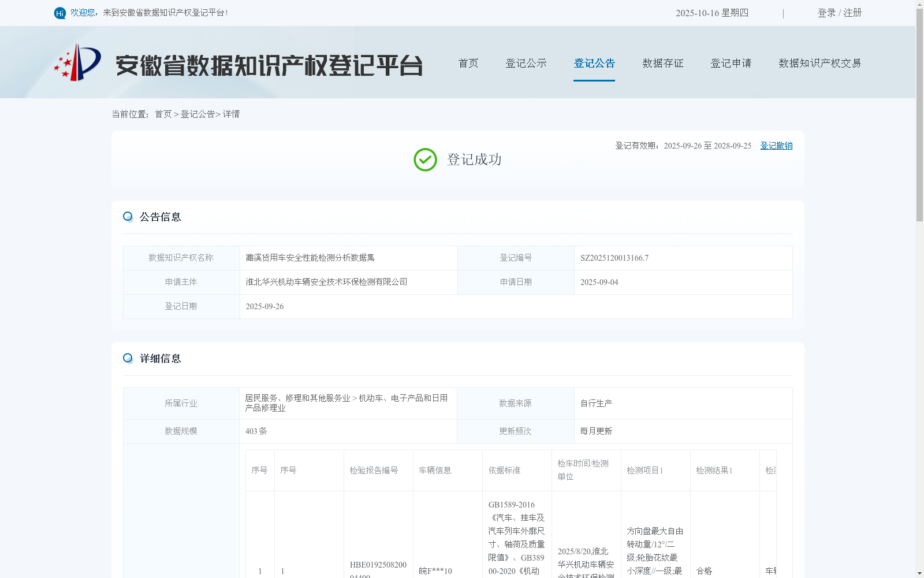Open the 首页 navigation tab

[468, 63]
